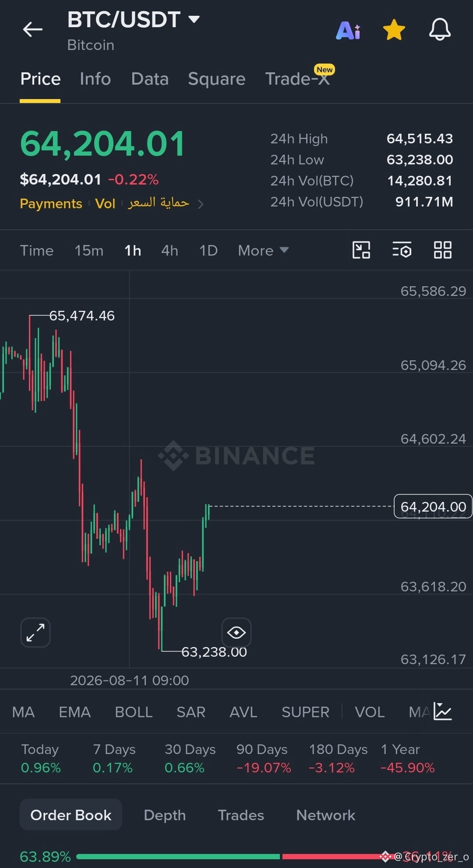
Task: Tap the 24h Low value 63,238.00
Action: (x=420, y=160)
